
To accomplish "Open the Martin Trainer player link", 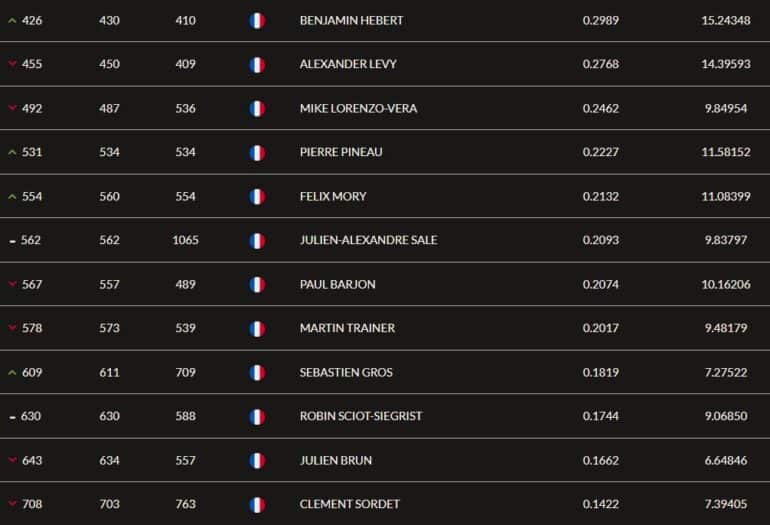I will (347, 328).
